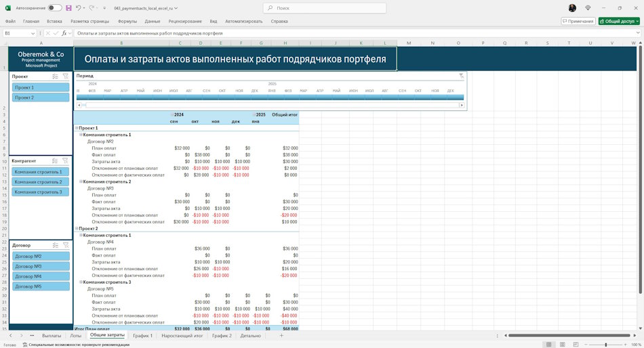Switch to the Главная ribbon tab

(x=31, y=22)
